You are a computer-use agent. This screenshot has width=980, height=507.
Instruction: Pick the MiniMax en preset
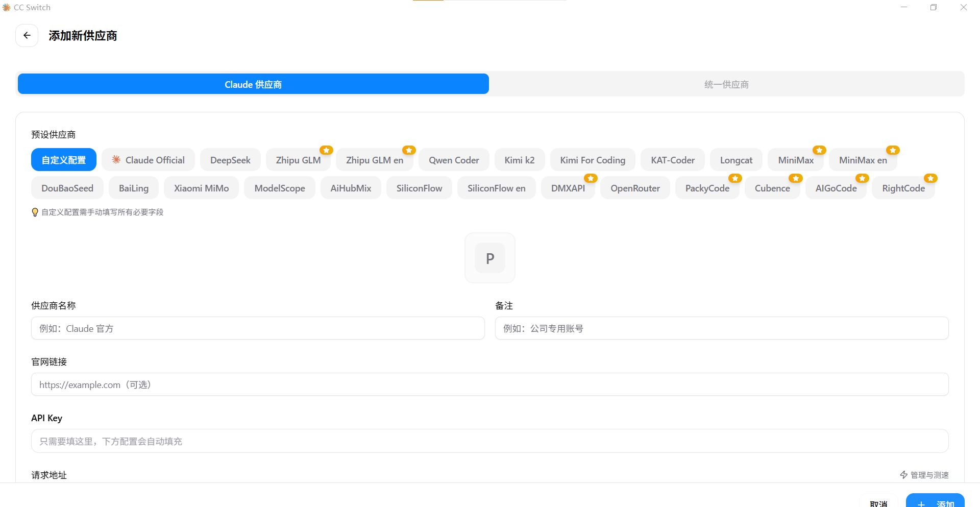coord(863,160)
